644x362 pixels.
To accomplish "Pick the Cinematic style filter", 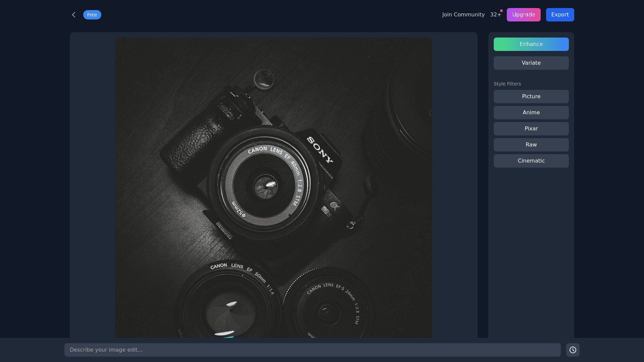I will [x=531, y=161].
